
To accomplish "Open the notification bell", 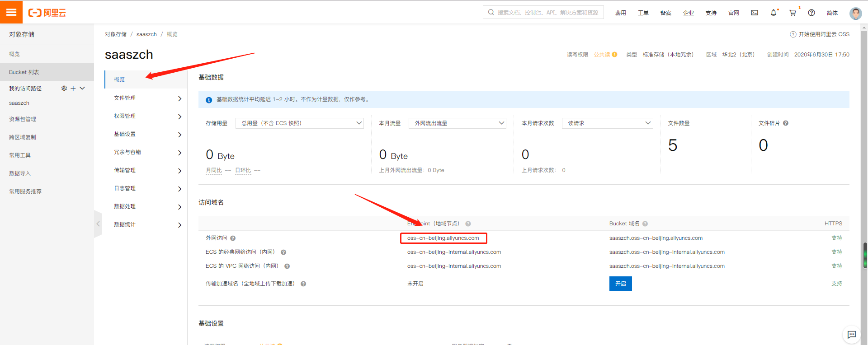I will coord(774,13).
